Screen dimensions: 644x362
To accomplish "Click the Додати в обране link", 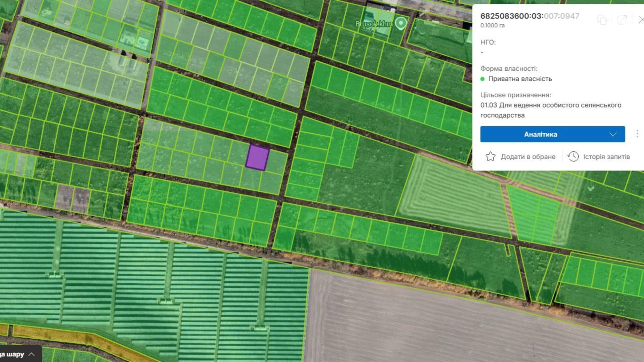I will [x=528, y=157].
